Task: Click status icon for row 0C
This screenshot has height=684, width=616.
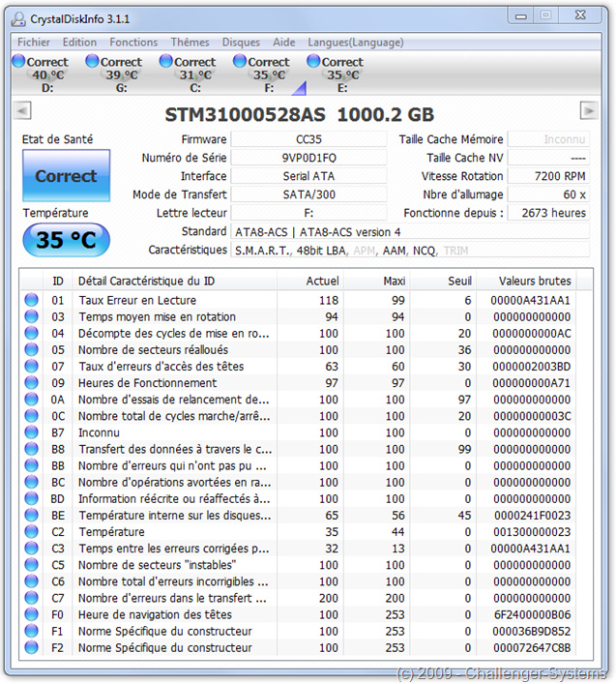Action: (31, 416)
